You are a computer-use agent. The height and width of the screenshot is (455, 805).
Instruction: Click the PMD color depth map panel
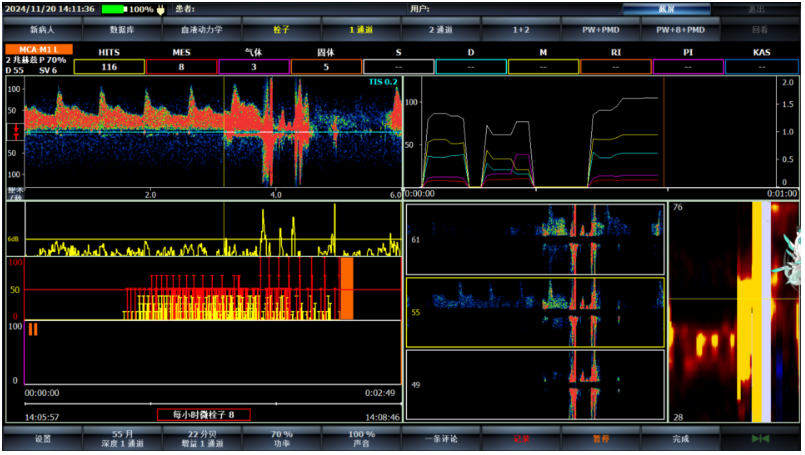[733, 312]
